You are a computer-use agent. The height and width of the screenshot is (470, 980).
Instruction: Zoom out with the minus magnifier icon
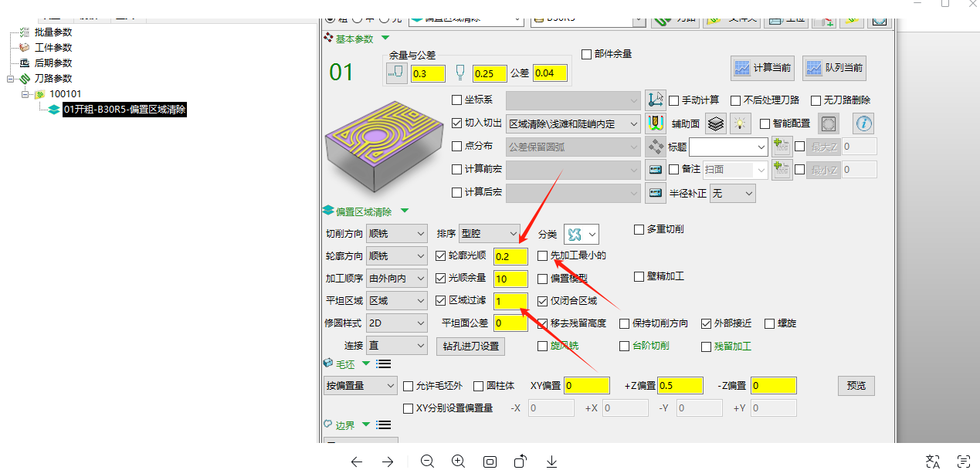tap(427, 462)
